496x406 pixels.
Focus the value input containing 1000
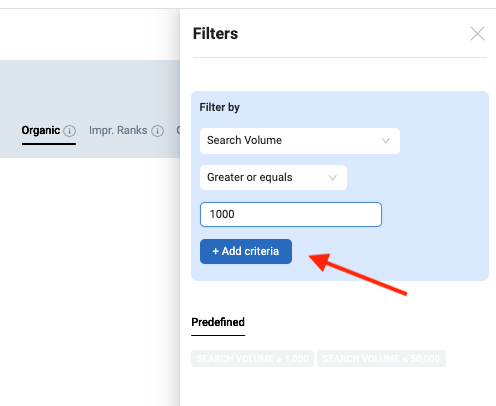(x=291, y=214)
